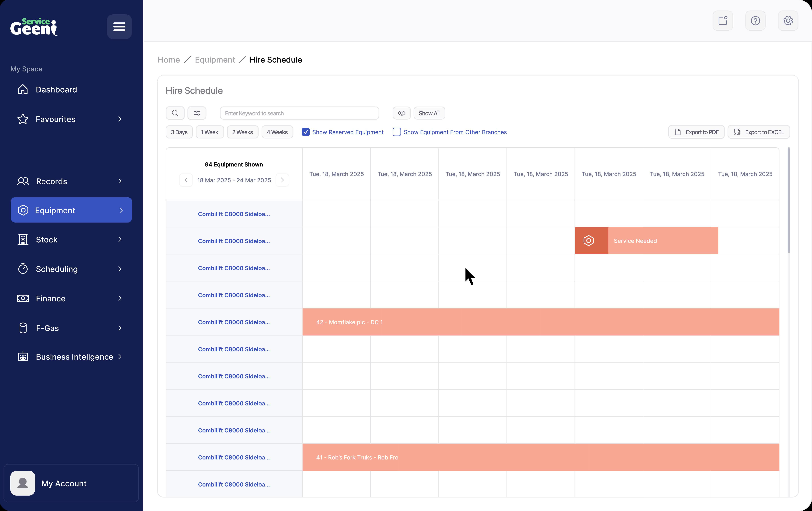The image size is (812, 511).
Task: Select the 3 Days view
Action: coord(179,132)
